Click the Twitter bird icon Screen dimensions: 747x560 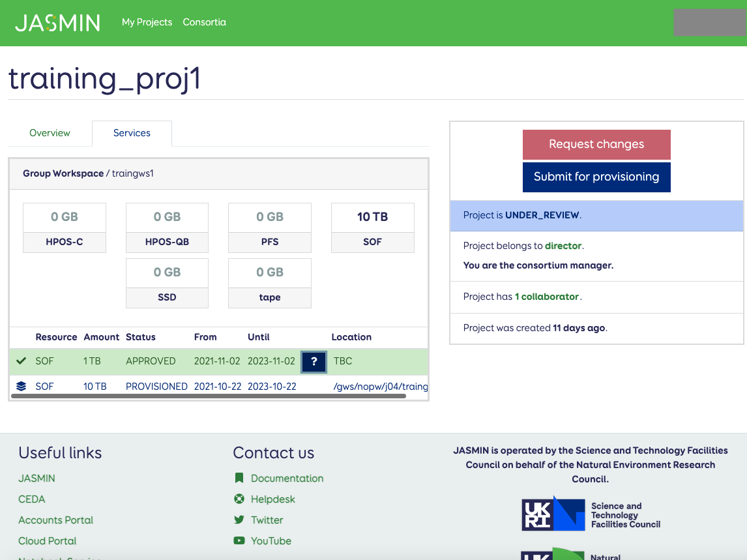click(x=239, y=520)
